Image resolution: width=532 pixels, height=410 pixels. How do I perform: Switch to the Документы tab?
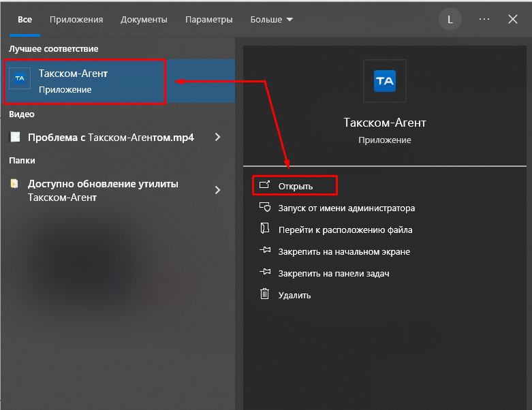coord(144,20)
